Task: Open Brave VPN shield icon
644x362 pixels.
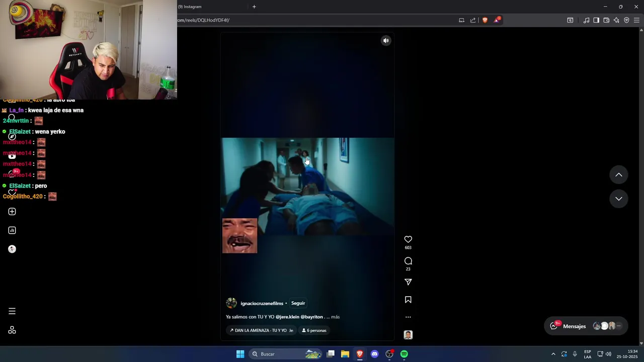Action: [x=626, y=20]
